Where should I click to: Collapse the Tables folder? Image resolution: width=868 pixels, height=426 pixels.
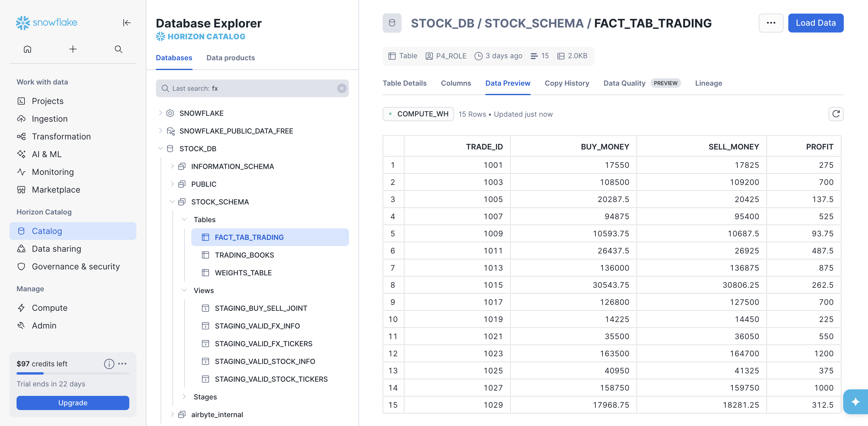(184, 219)
